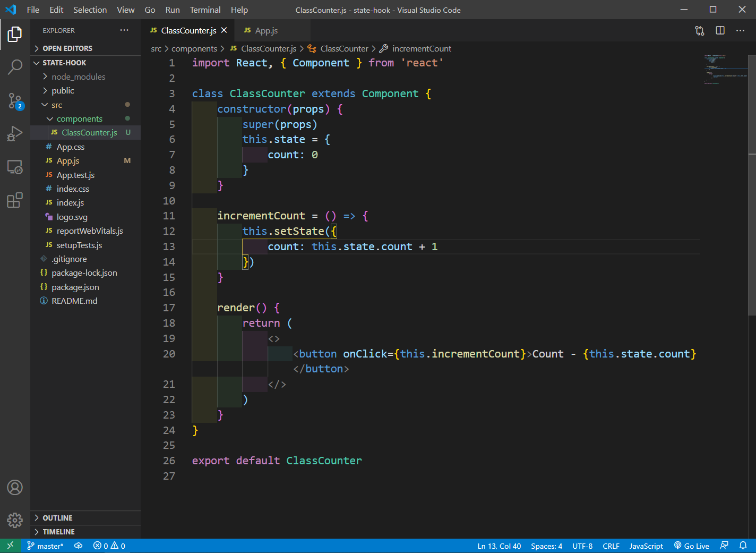Open App.test.js in the explorer
The image size is (756, 553).
[85, 175]
